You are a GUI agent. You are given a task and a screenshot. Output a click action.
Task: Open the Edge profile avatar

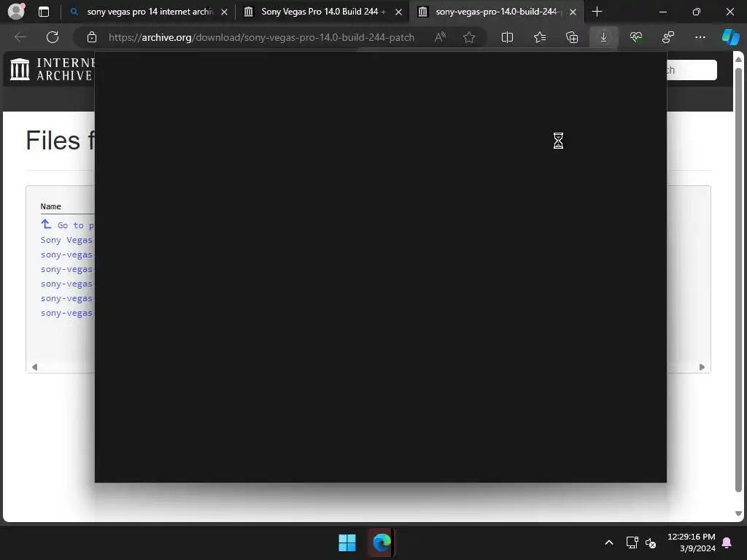(16, 12)
